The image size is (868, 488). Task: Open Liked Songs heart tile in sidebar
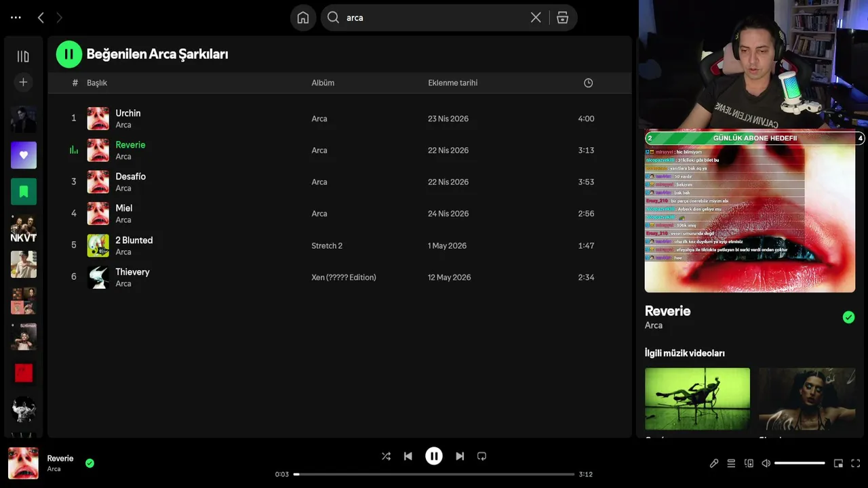pyautogui.click(x=24, y=155)
